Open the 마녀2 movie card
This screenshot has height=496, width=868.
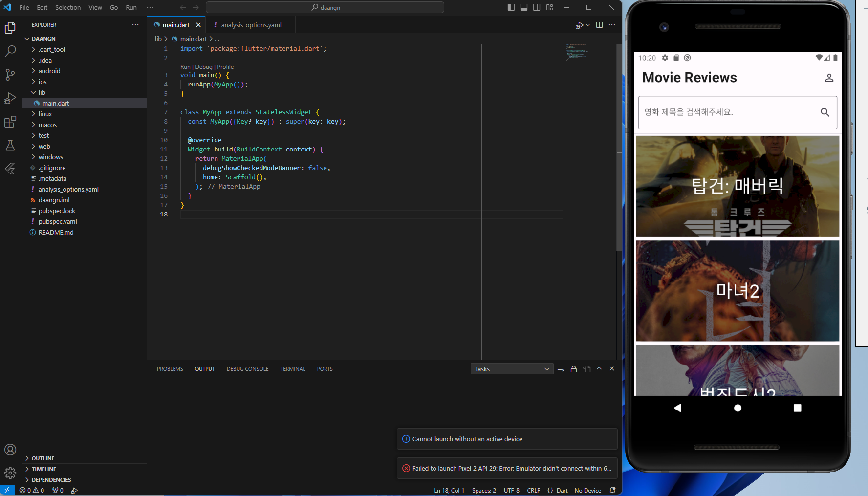pyautogui.click(x=738, y=291)
